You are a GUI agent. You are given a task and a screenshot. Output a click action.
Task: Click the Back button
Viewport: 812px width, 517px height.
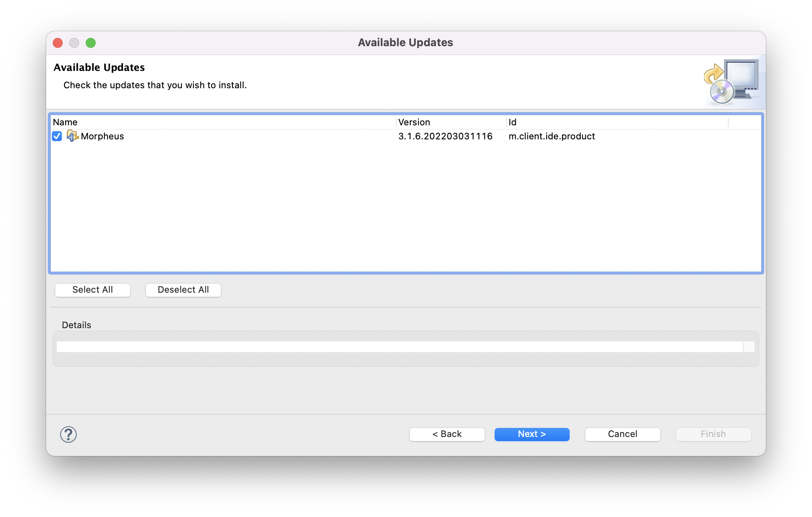447,434
